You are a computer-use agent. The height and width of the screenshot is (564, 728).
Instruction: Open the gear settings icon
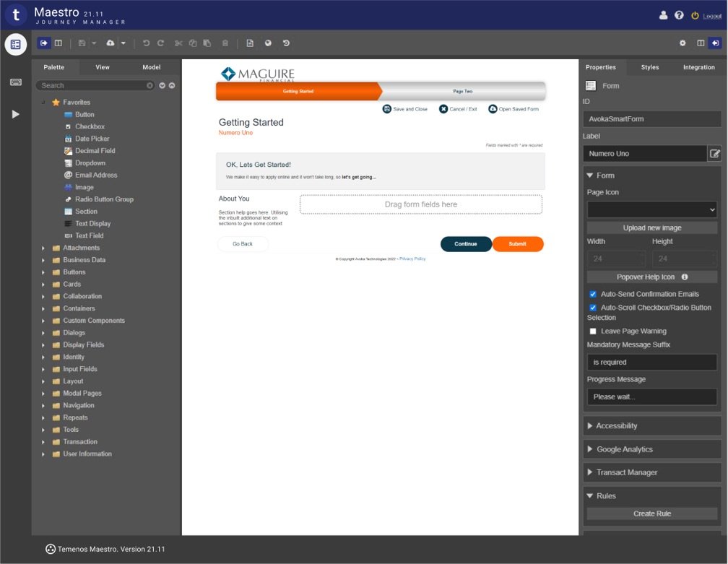682,43
